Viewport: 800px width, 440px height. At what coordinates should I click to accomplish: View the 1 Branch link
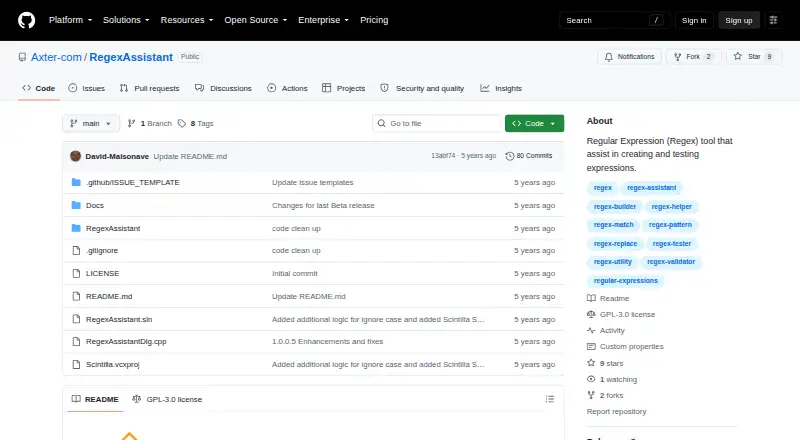coord(149,124)
